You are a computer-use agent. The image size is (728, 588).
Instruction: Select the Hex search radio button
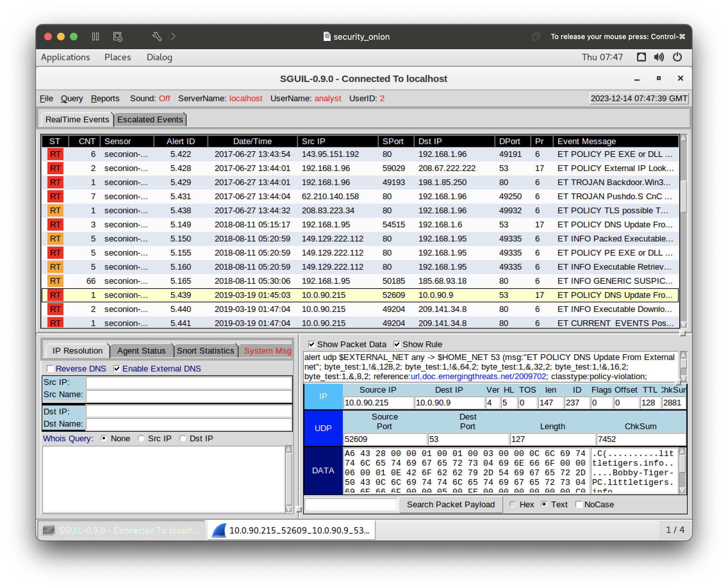[512, 504]
